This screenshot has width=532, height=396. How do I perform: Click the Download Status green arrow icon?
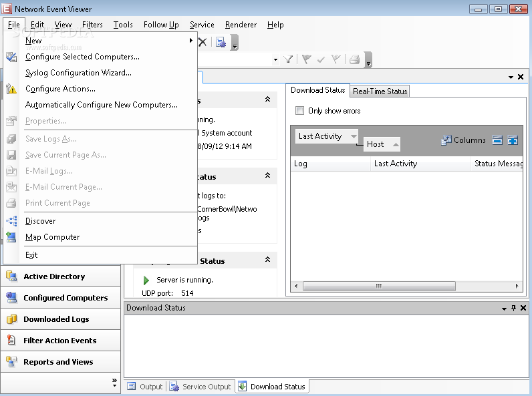[242, 386]
